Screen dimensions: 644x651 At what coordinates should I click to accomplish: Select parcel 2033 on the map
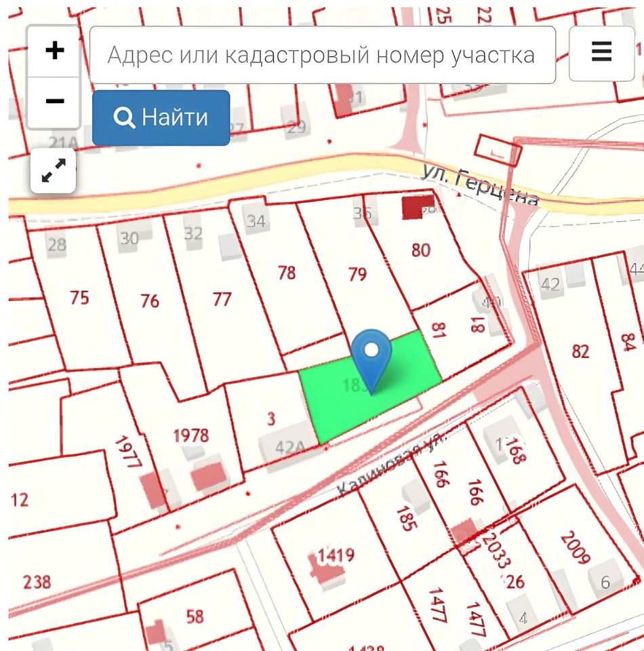point(496,551)
